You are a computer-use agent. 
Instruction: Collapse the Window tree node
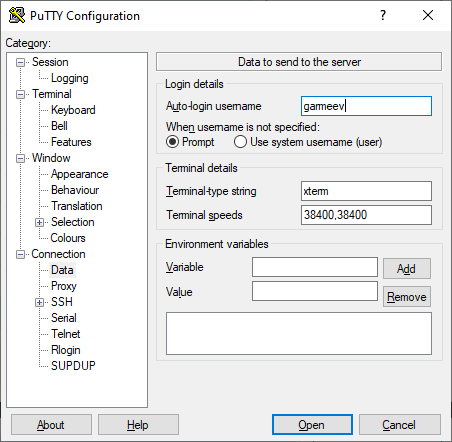[21, 158]
